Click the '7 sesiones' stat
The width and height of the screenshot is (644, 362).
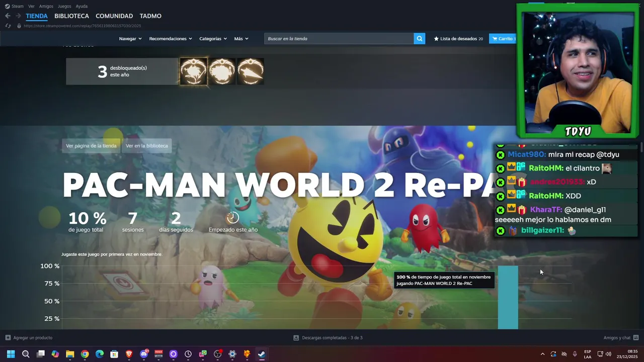pyautogui.click(x=132, y=222)
